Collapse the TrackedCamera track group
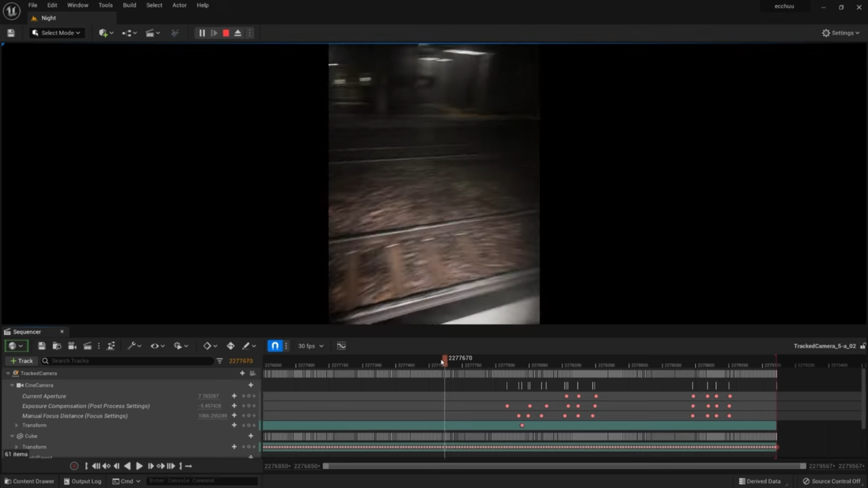868x488 pixels. 8,373
